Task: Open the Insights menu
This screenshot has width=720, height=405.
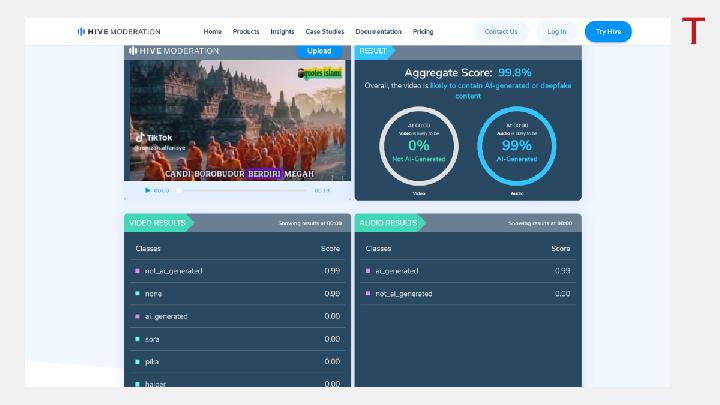Action: point(282,31)
